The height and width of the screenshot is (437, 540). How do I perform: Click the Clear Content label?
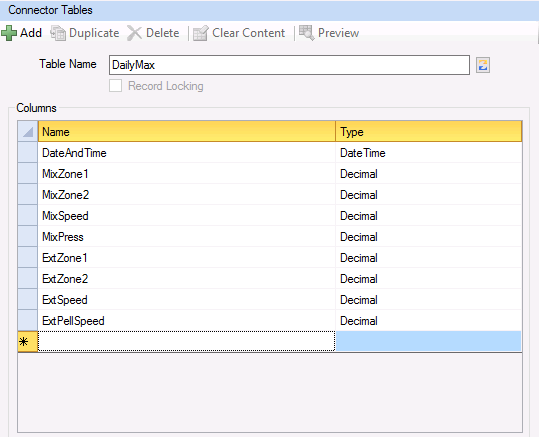coord(249,33)
